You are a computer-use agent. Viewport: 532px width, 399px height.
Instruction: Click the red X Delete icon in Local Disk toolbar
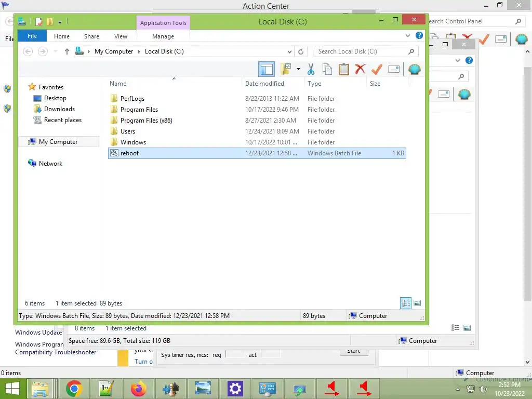click(360, 69)
